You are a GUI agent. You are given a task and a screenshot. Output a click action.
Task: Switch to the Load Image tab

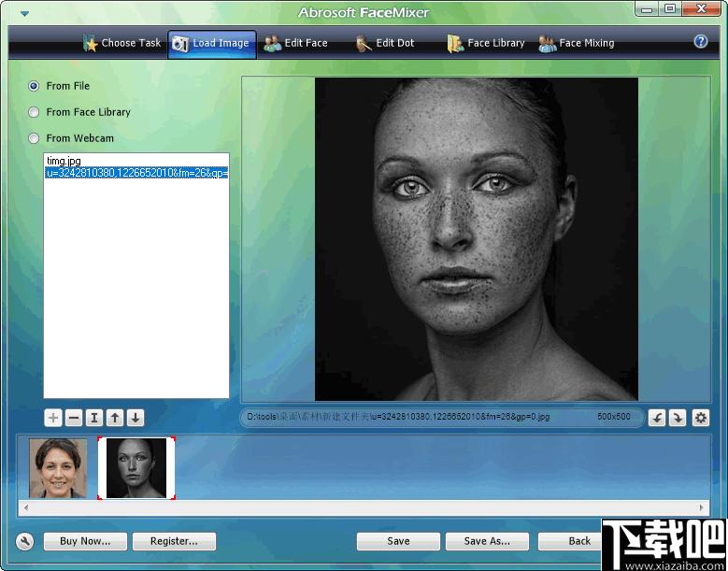click(212, 44)
